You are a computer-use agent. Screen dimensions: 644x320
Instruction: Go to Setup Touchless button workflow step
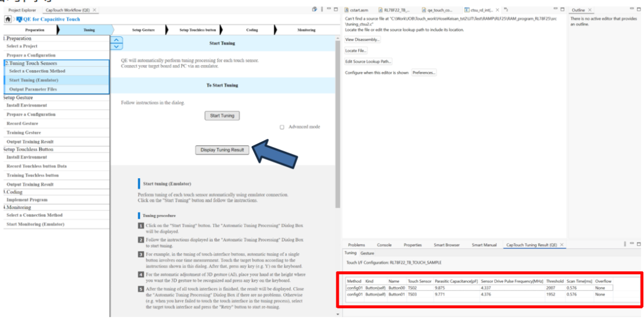coord(197,30)
